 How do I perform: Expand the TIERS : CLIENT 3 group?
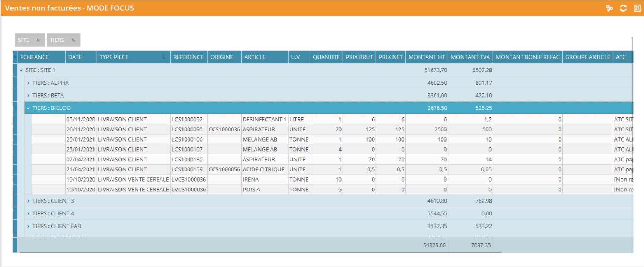pos(28,201)
